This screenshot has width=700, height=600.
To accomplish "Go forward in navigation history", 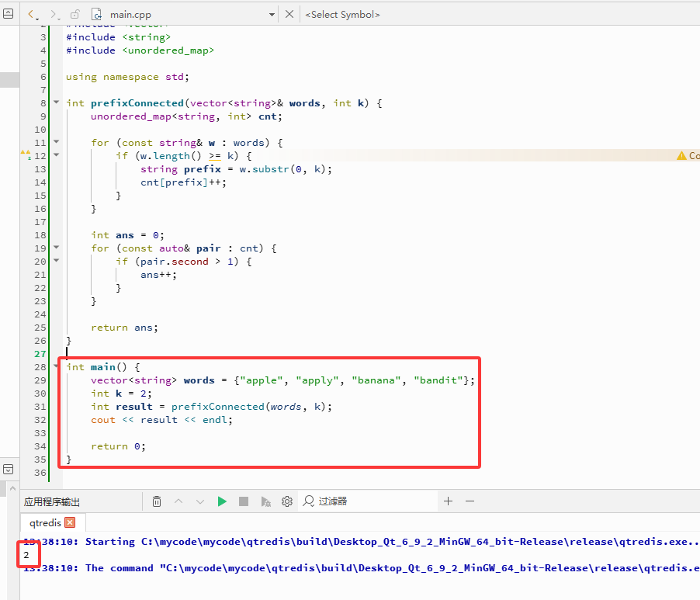I will click(55, 14).
